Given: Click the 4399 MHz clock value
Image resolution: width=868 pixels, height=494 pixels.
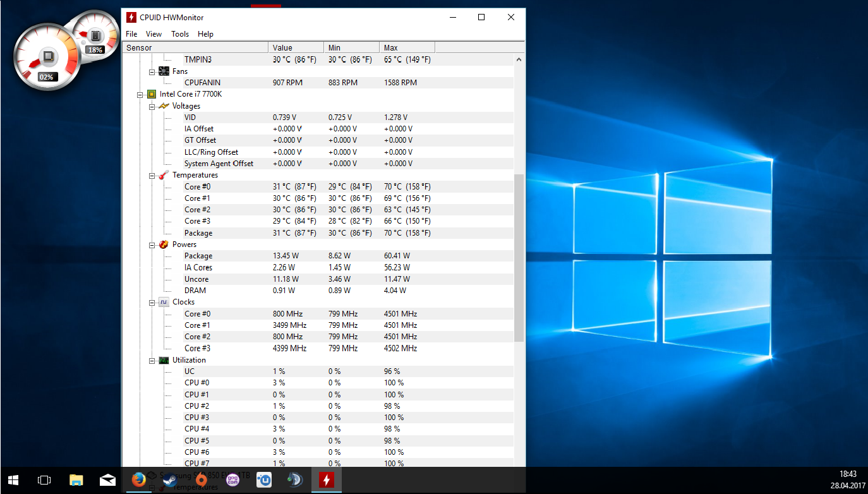Looking at the screenshot, I should click(x=289, y=349).
